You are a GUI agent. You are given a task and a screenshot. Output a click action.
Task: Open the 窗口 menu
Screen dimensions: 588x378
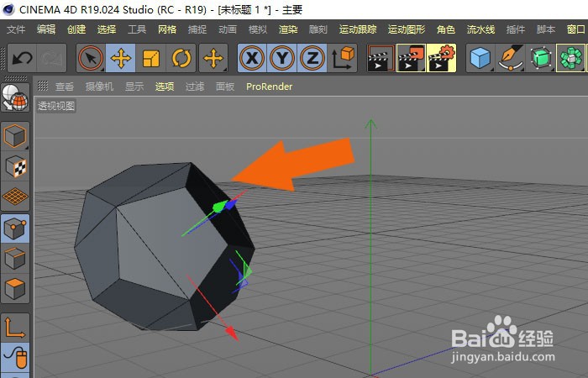pyautogui.click(x=575, y=29)
